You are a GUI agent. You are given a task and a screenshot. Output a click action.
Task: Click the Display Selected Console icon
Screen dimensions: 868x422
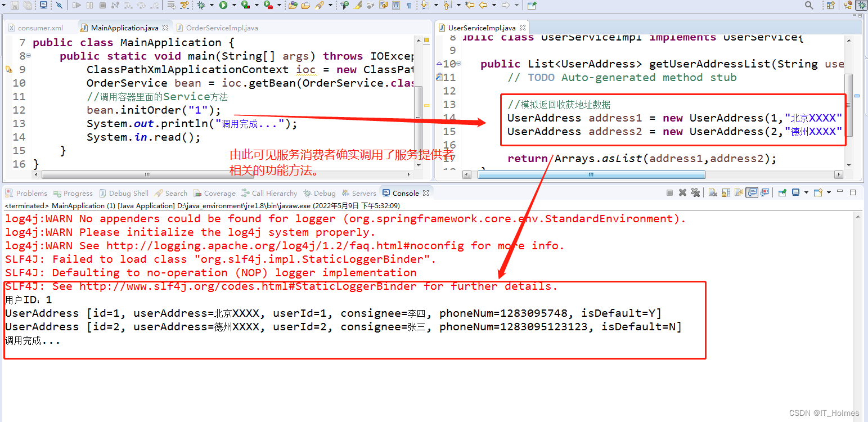tap(795, 192)
